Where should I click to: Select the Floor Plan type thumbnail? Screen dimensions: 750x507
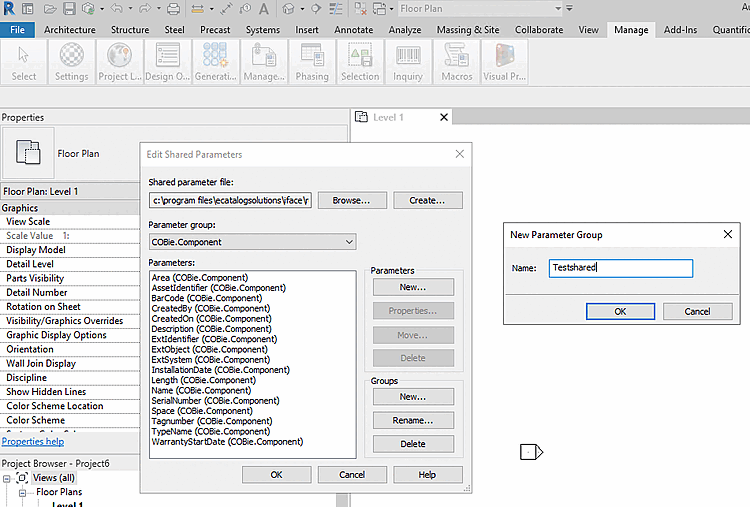click(28, 153)
